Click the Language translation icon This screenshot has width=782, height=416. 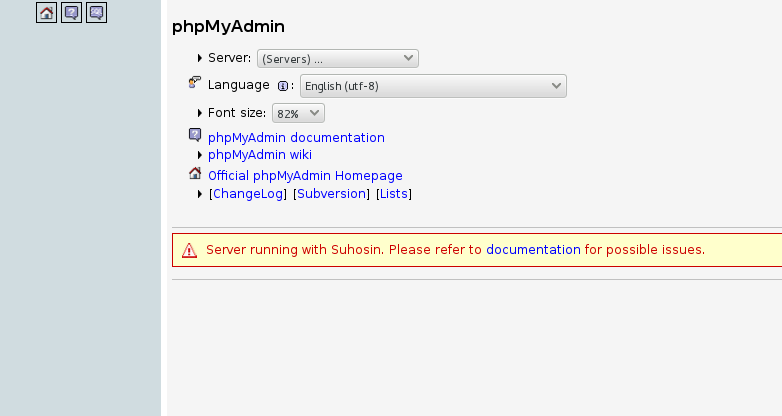click(195, 83)
